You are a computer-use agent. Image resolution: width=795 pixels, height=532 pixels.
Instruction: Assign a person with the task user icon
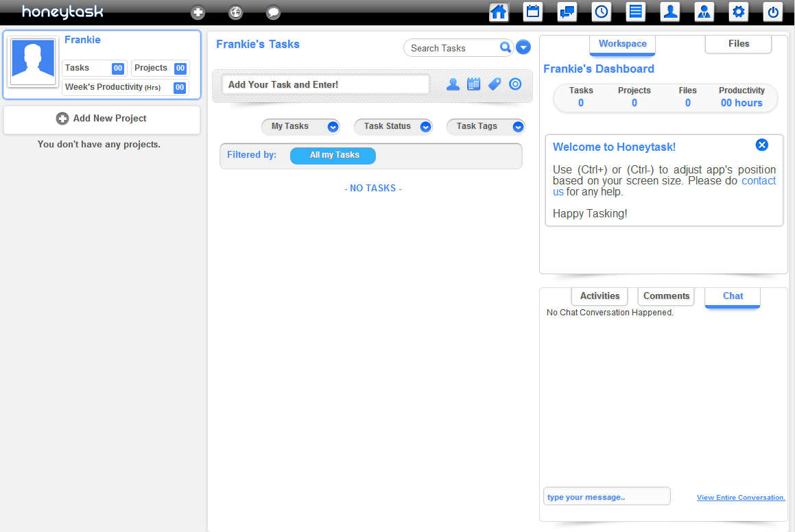[x=453, y=84]
